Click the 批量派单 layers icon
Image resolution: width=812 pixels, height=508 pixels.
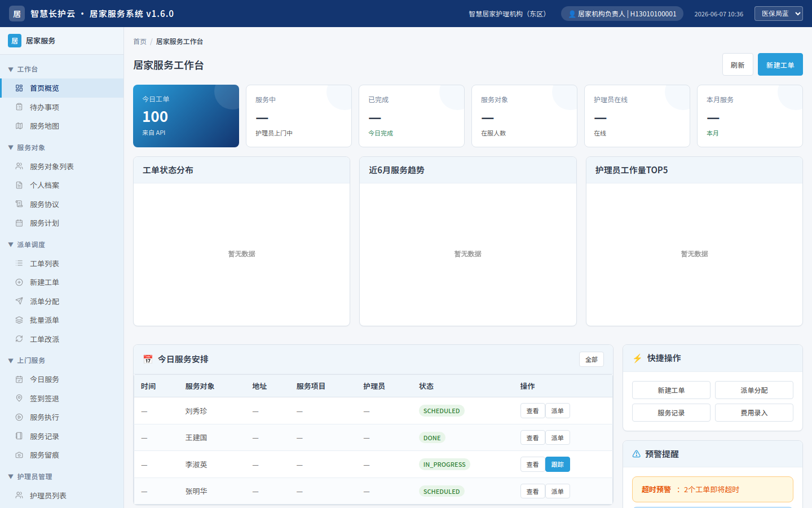point(19,320)
